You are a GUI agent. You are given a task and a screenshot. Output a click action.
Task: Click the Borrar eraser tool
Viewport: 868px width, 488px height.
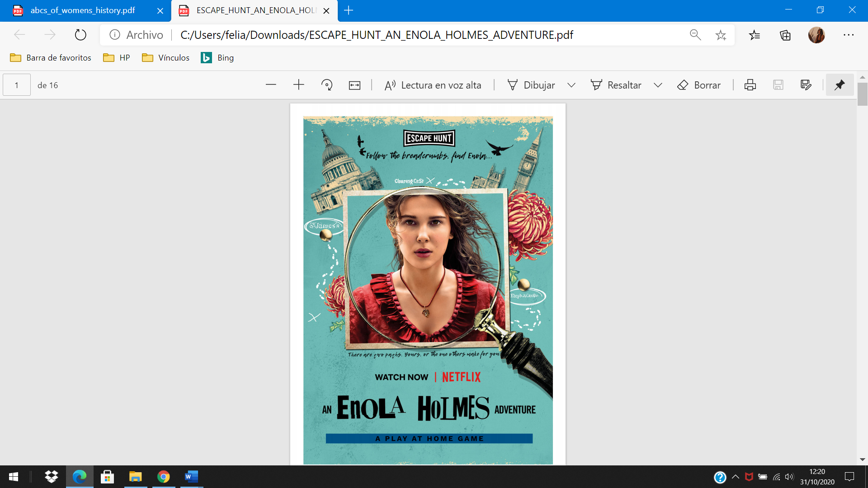pos(699,85)
